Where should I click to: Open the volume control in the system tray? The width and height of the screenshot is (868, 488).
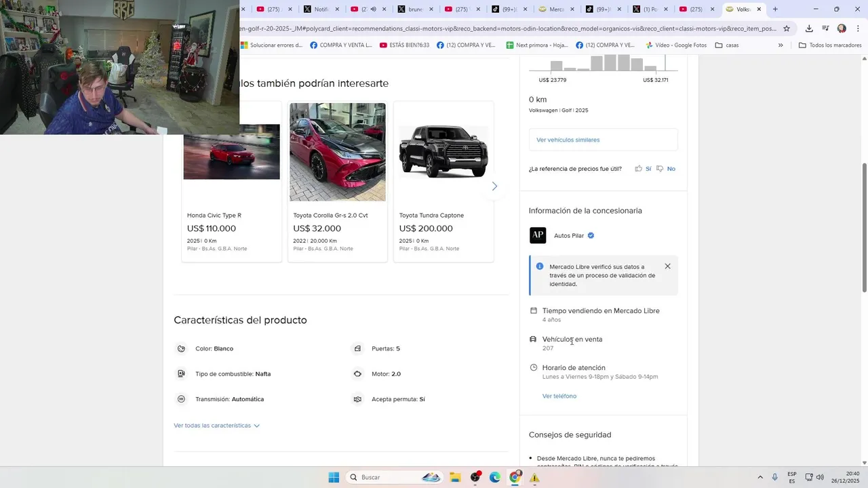coord(820,477)
